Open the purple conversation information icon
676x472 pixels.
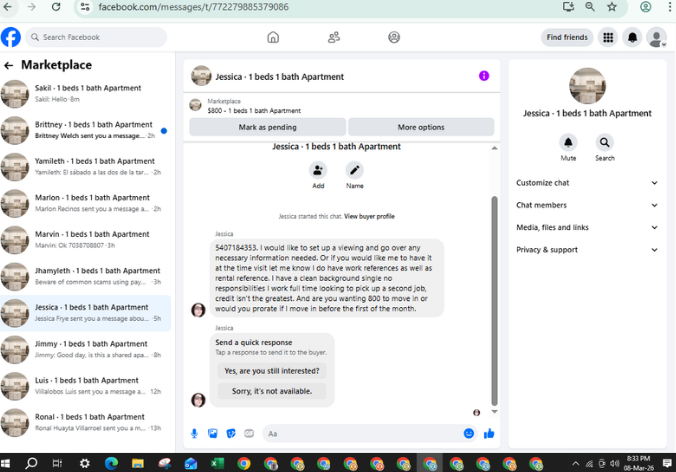[484, 76]
